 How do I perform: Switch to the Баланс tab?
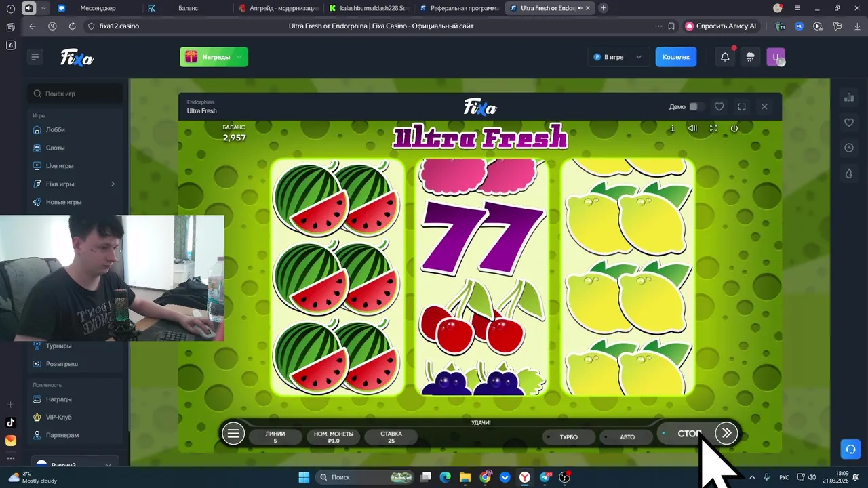(x=187, y=8)
